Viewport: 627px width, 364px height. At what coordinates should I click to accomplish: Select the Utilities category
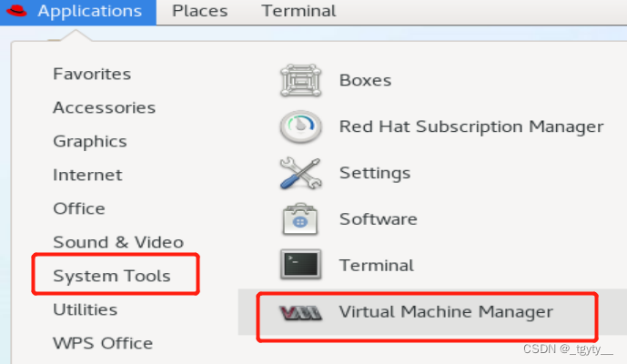click(x=86, y=309)
